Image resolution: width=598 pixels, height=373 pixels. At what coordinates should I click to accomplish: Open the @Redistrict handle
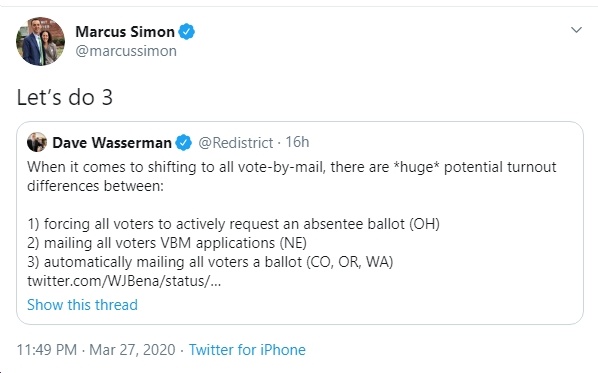pyautogui.click(x=235, y=143)
